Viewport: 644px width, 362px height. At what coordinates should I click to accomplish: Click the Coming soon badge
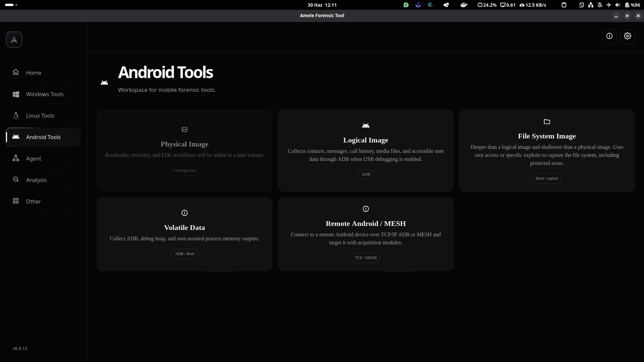[185, 170]
